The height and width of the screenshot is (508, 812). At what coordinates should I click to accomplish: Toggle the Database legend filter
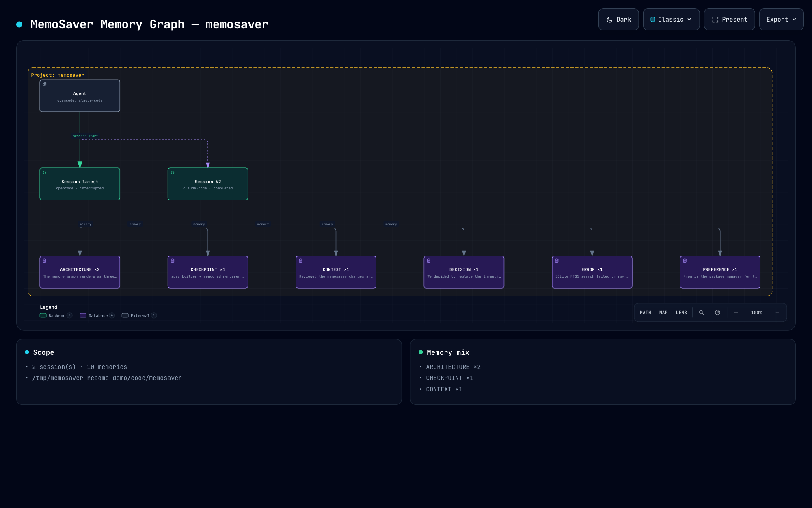[97, 315]
